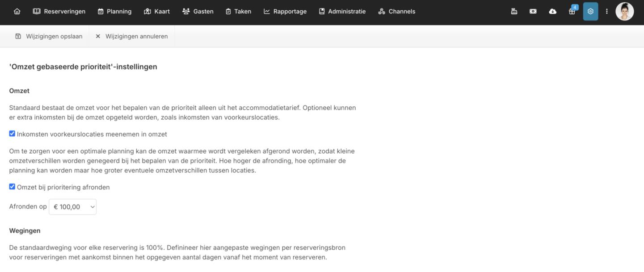
Task: Click the cloud download icon
Action: (x=552, y=12)
